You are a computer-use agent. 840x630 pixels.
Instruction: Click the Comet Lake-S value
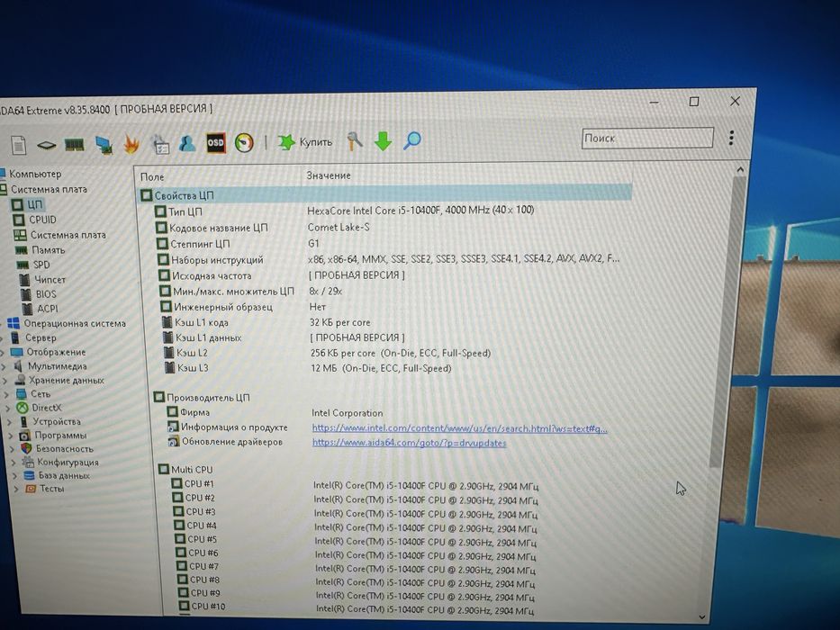(338, 227)
